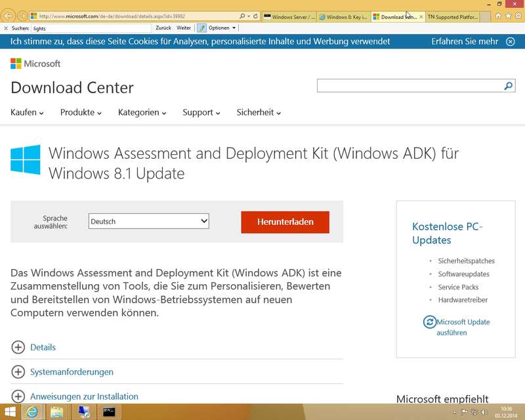Open the Command Prompt taskbar icon

[109, 412]
